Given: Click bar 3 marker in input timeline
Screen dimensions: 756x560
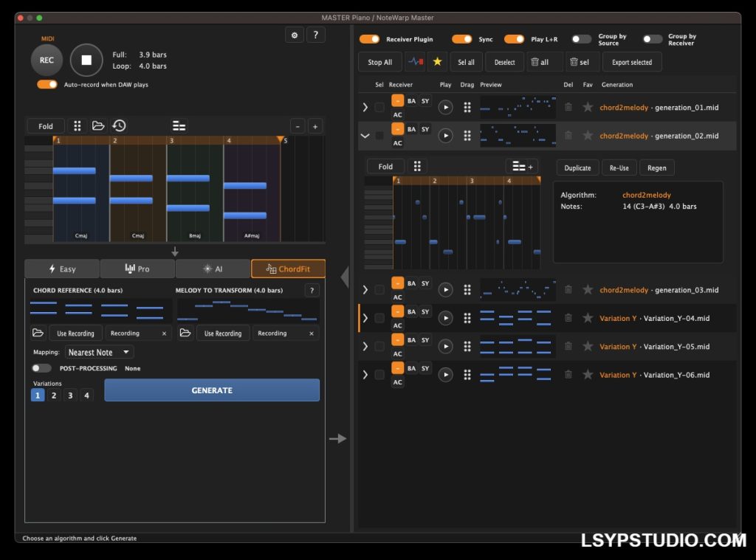Looking at the screenshot, I should (x=171, y=140).
